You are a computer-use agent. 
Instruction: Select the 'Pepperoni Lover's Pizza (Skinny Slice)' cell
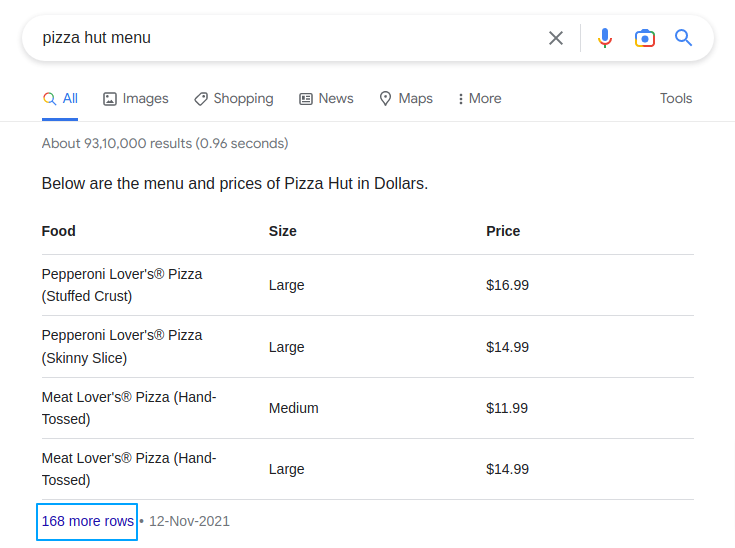coord(122,347)
